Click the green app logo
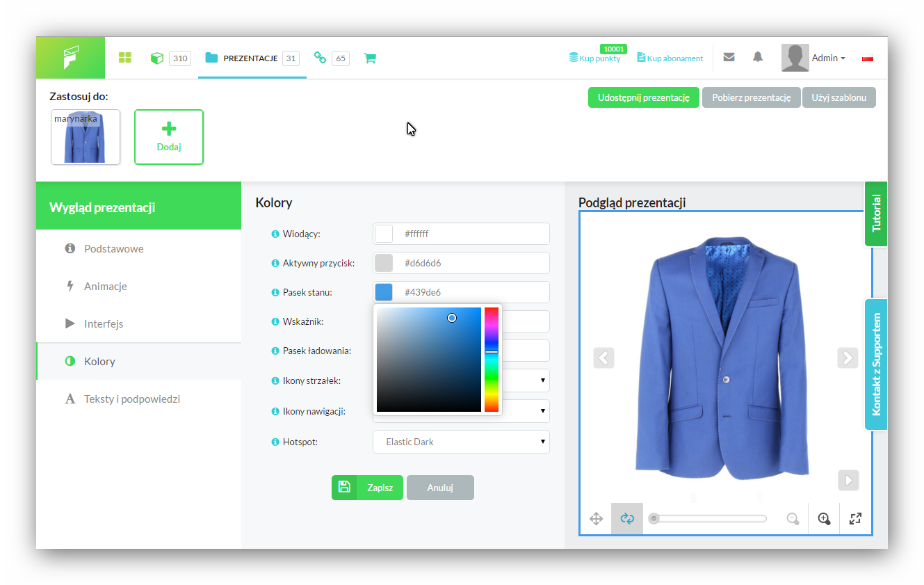This screenshot has width=924, height=585. point(70,58)
